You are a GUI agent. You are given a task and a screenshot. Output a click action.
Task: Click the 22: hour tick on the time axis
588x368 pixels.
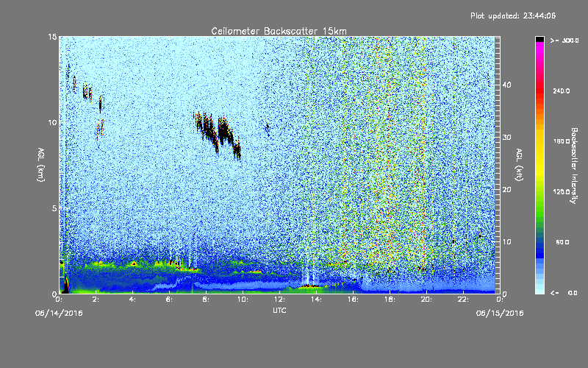(x=463, y=300)
